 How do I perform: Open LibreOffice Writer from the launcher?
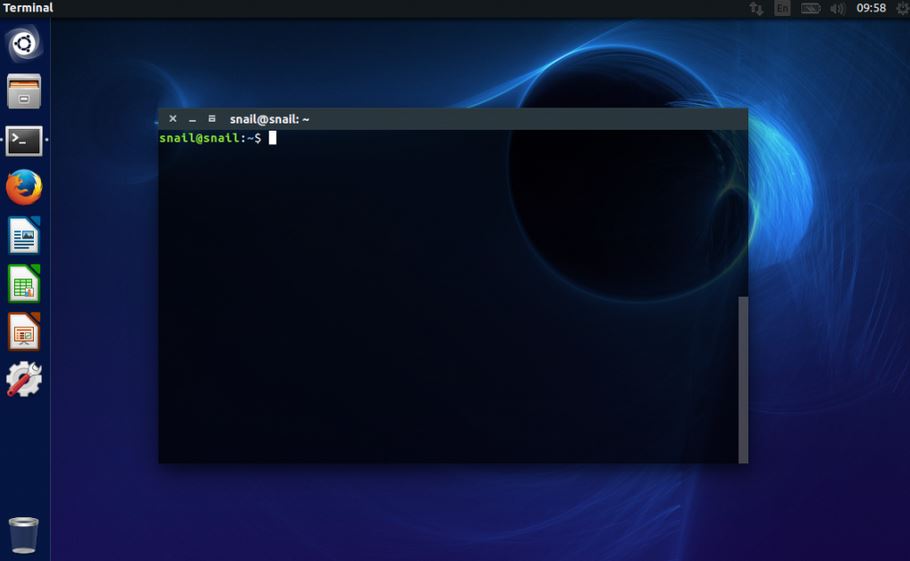(x=24, y=236)
